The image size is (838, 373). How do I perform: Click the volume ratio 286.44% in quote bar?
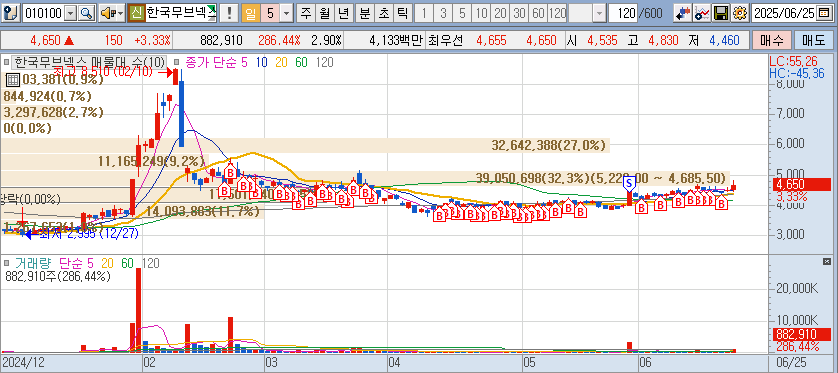(x=280, y=40)
